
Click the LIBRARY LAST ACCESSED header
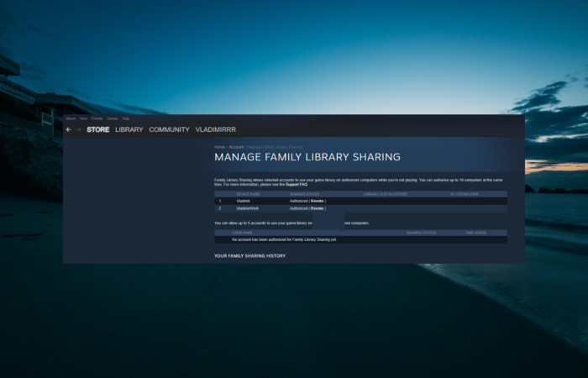pyautogui.click(x=386, y=194)
